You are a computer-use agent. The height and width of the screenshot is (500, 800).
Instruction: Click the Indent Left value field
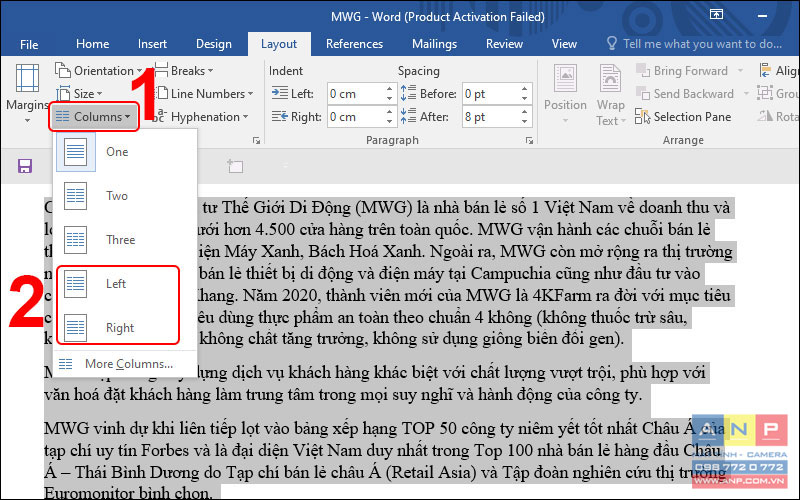pos(356,94)
